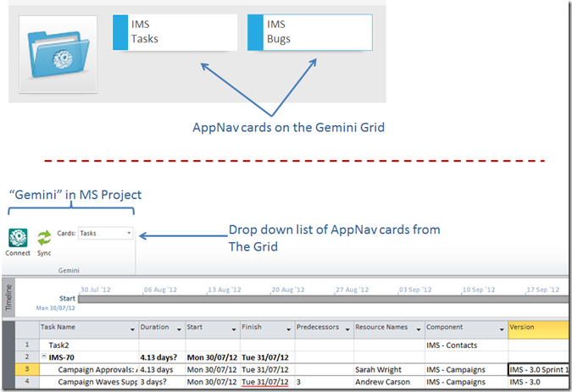Viewport: 572px width, 392px height.
Task: Open the Cards dropdown showing Tasks
Action: click(105, 233)
